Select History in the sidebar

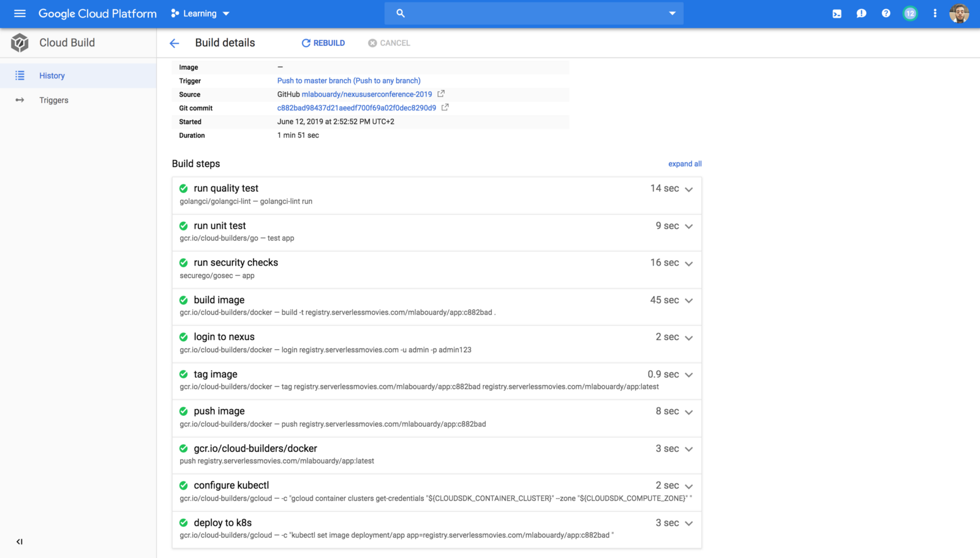point(78,75)
